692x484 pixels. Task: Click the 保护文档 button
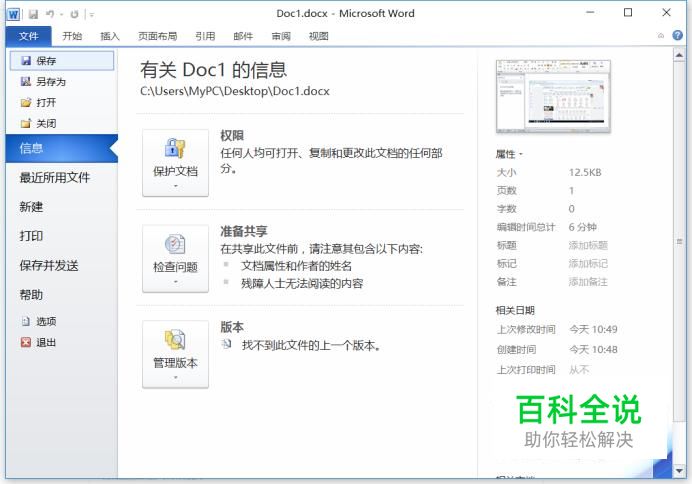[x=175, y=163]
